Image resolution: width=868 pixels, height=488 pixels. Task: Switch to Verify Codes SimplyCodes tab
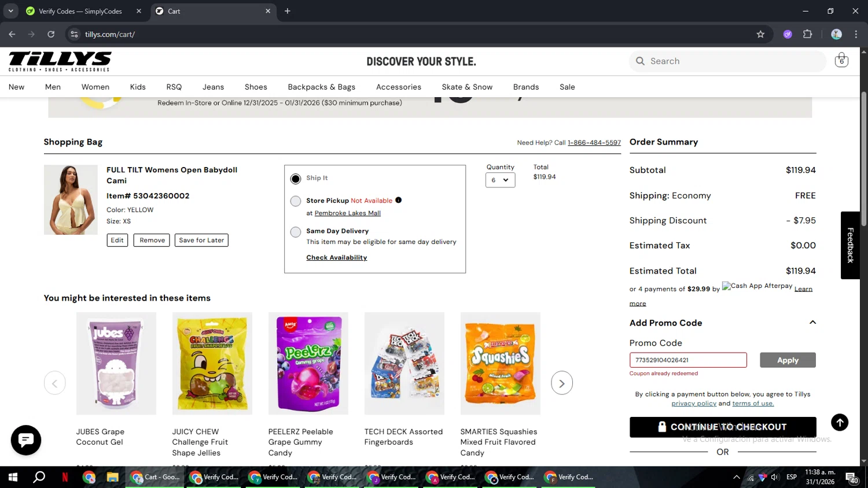click(x=84, y=11)
